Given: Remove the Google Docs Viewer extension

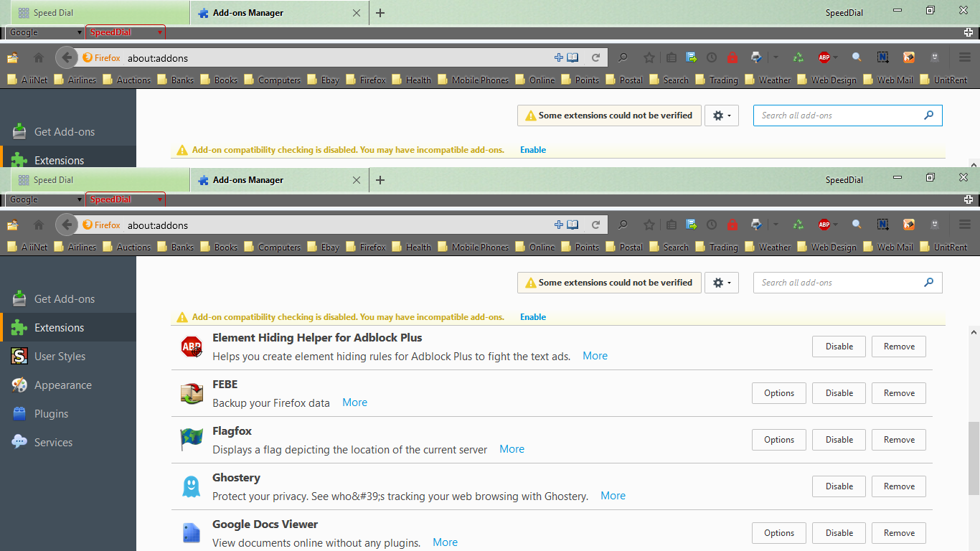Looking at the screenshot, I should 899,533.
